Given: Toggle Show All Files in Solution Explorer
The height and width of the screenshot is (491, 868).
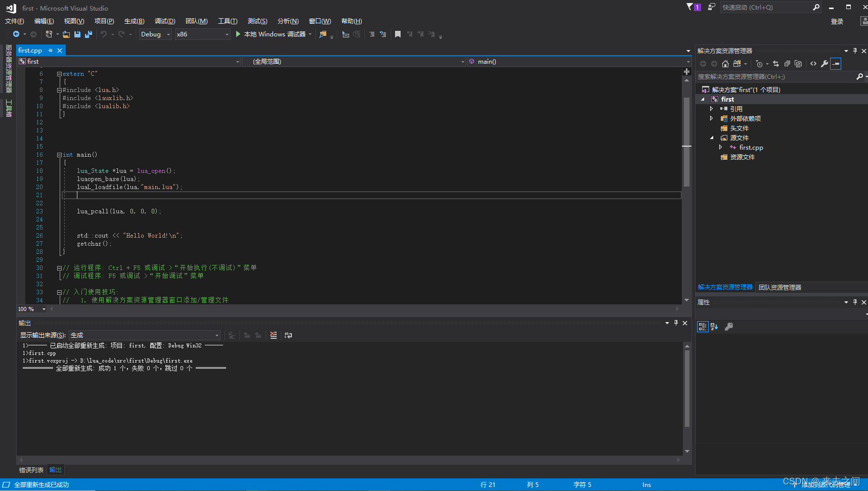Looking at the screenshot, I should 798,64.
